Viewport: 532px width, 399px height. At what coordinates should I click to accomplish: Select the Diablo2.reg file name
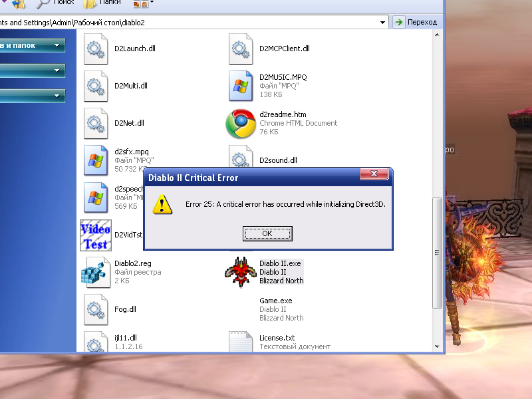pyautogui.click(x=132, y=263)
